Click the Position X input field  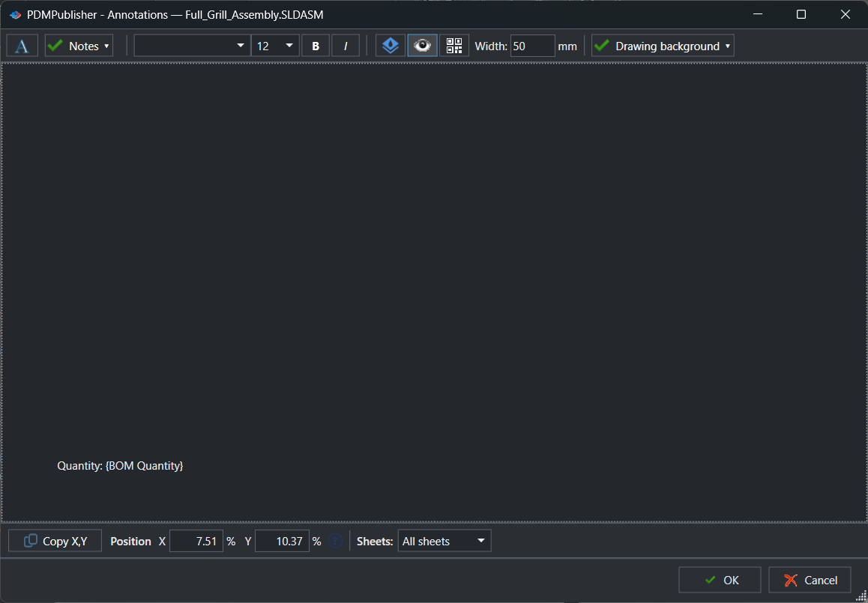tap(196, 541)
